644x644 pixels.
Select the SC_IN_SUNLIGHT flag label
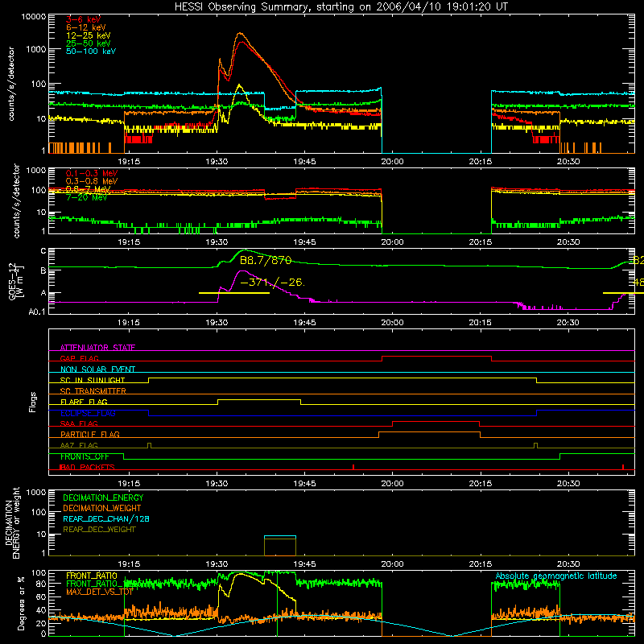tap(93, 380)
